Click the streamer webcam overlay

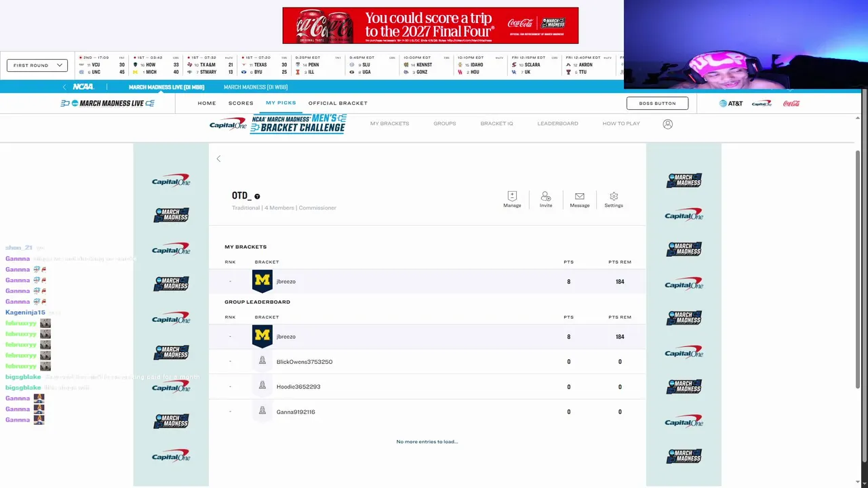click(x=746, y=45)
